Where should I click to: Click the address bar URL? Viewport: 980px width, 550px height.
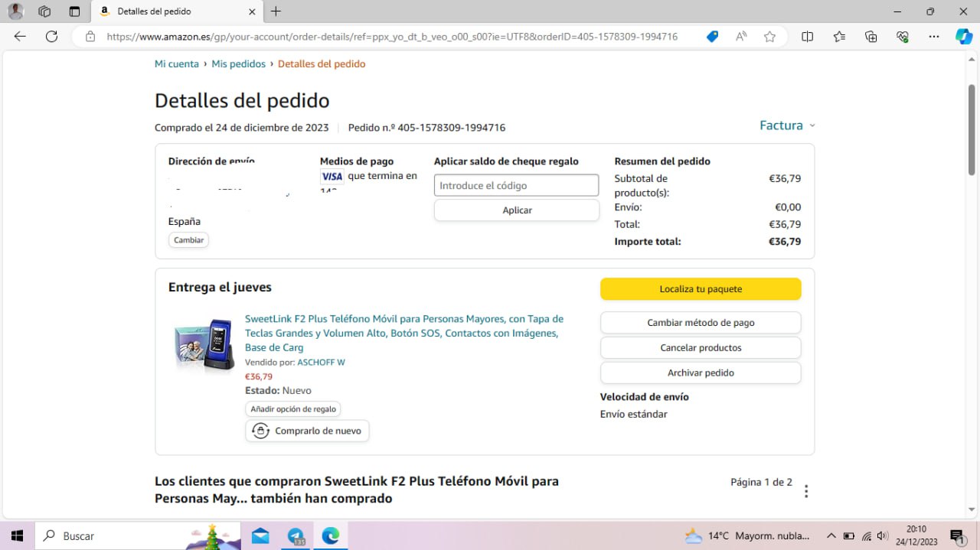pyautogui.click(x=392, y=36)
